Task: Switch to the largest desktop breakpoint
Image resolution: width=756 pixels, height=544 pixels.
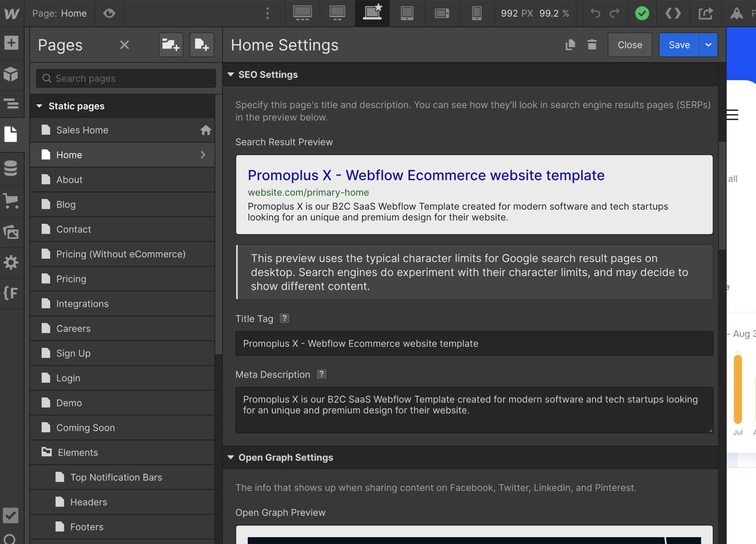Action: [302, 13]
